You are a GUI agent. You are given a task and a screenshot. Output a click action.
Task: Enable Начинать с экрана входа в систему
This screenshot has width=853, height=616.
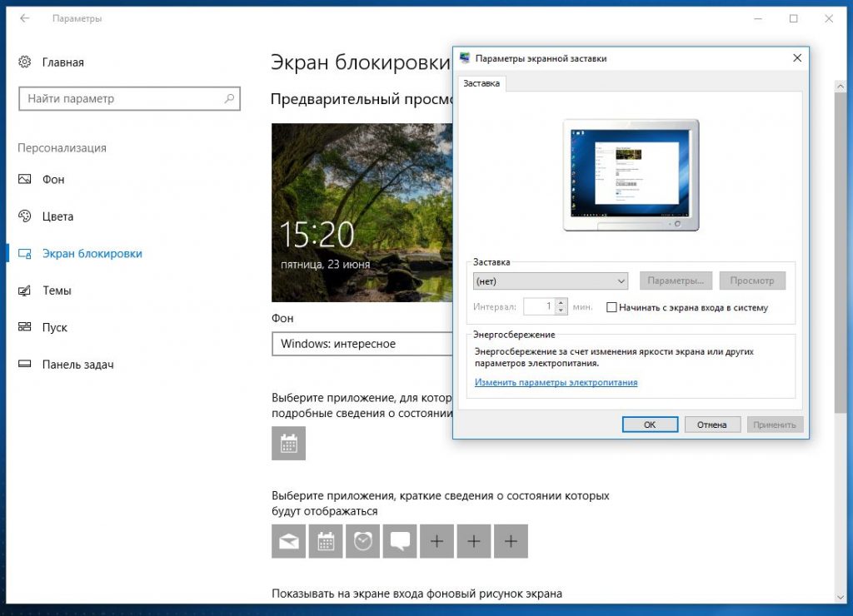click(612, 307)
